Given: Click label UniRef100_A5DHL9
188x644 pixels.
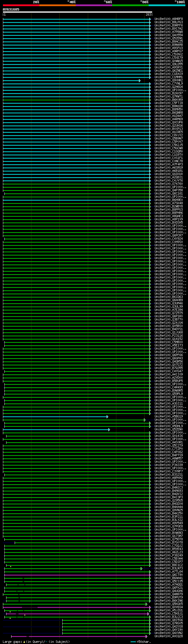Looking at the screenshot, I should [169, 426].
